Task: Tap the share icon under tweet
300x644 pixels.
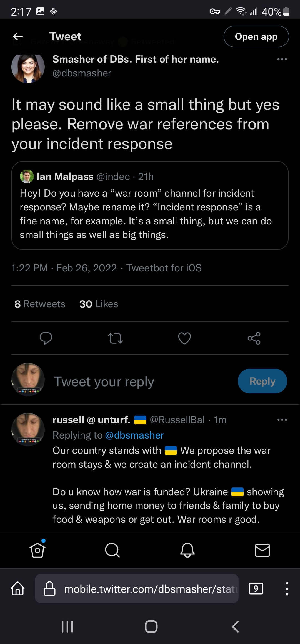Action: [254, 338]
